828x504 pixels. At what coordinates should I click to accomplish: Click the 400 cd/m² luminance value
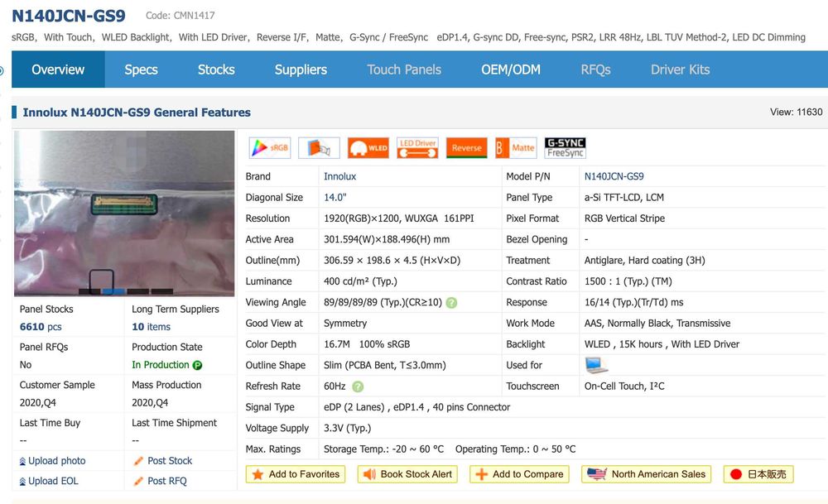(x=360, y=281)
